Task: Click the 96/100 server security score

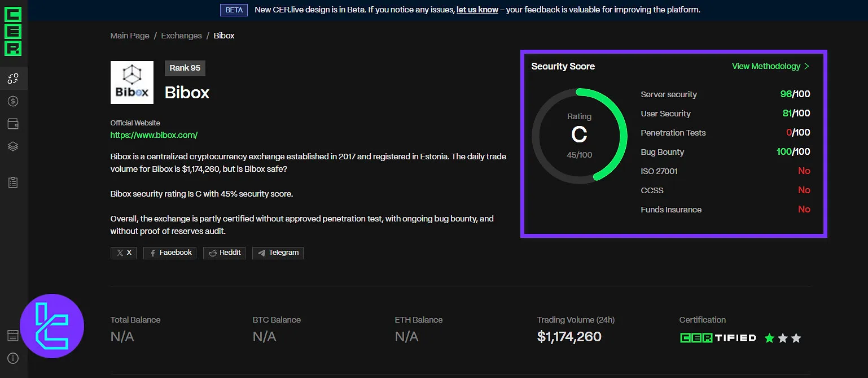Action: tap(795, 94)
